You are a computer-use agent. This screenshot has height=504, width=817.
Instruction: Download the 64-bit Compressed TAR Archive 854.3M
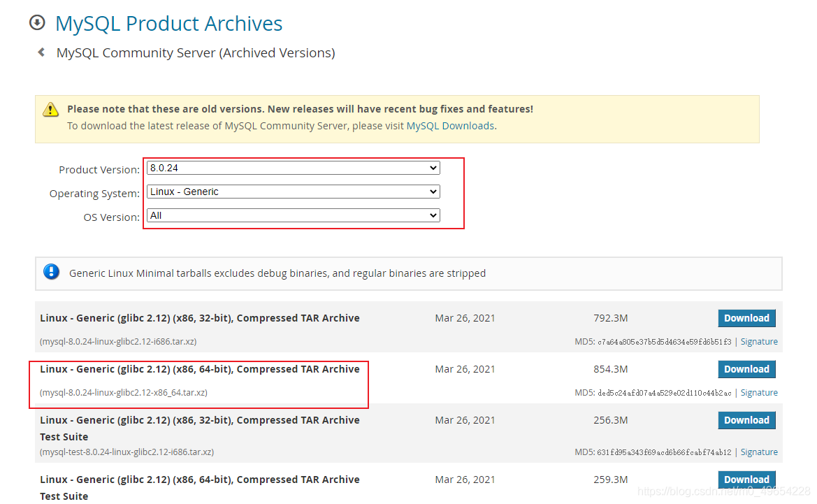[746, 369]
